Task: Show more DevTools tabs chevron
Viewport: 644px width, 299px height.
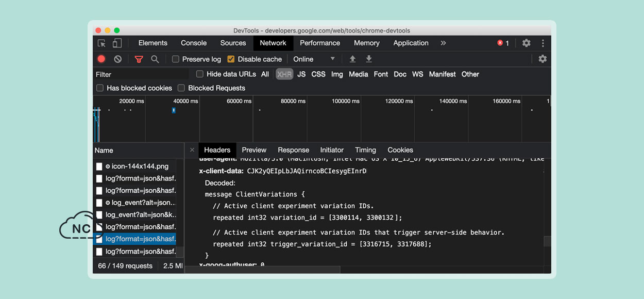Action: point(443,43)
